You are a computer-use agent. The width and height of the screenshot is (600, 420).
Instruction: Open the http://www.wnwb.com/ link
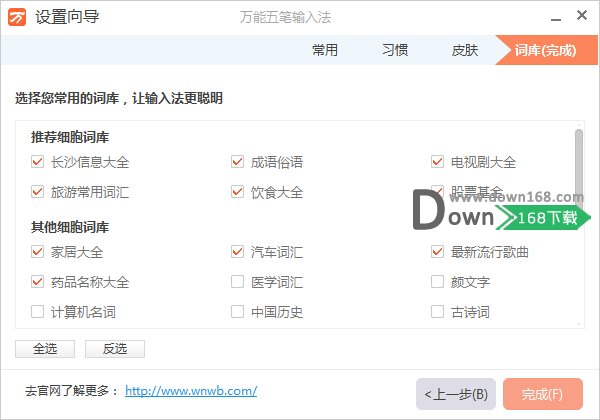click(191, 391)
